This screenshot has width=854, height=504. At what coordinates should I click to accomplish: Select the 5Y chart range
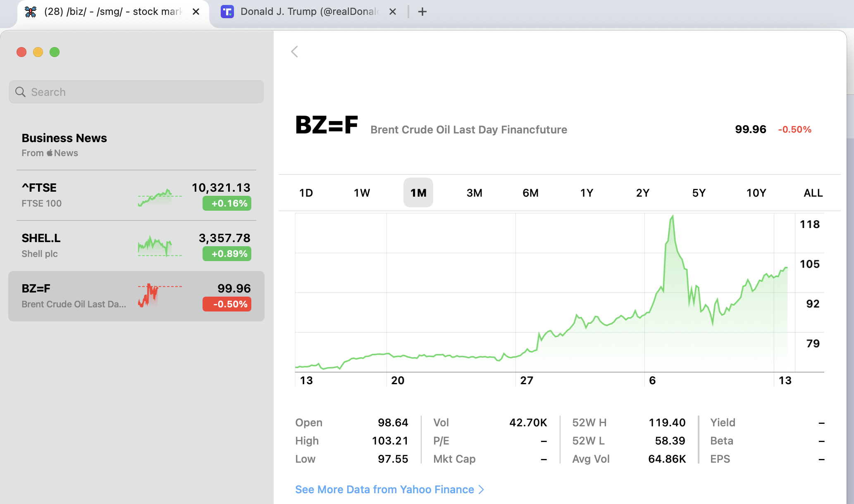click(x=699, y=193)
